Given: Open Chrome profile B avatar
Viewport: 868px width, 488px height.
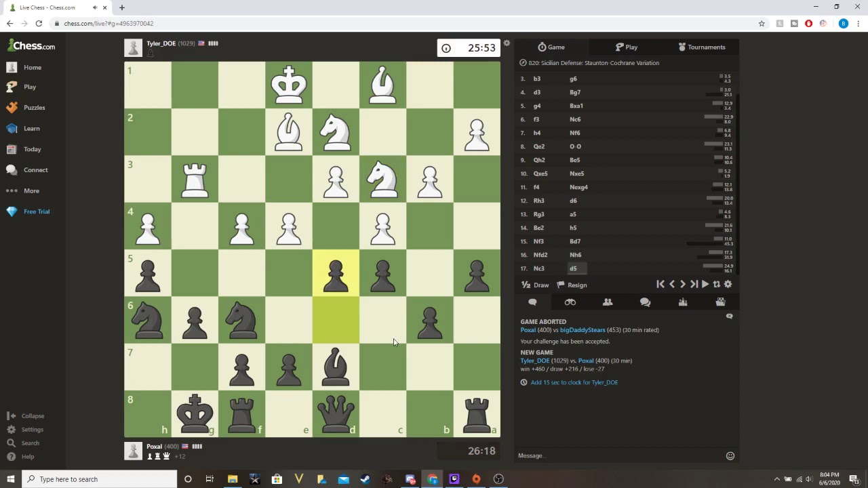Looking at the screenshot, I should [843, 23].
